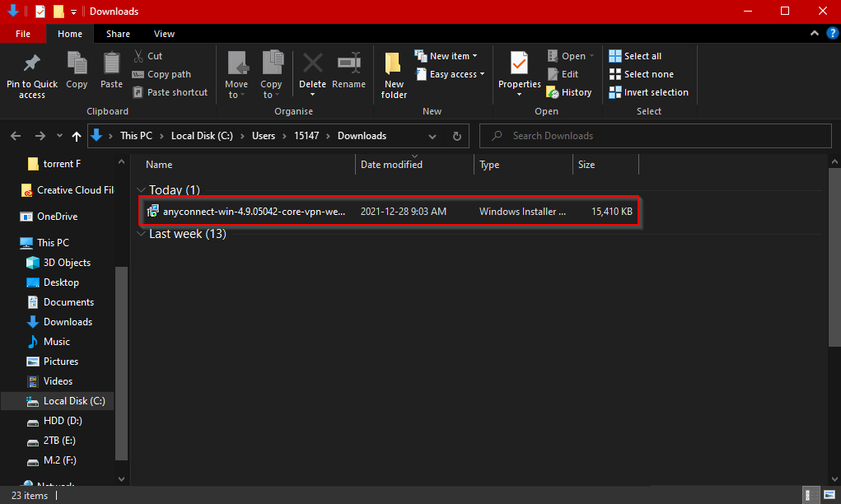Click Paste shortcut command
The height and width of the screenshot is (504, 841).
pyautogui.click(x=170, y=92)
